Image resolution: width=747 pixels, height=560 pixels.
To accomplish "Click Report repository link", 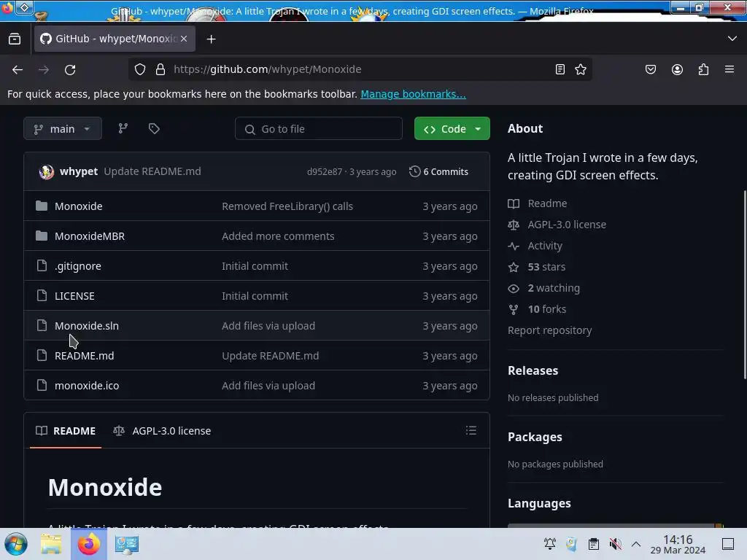I will tap(550, 330).
